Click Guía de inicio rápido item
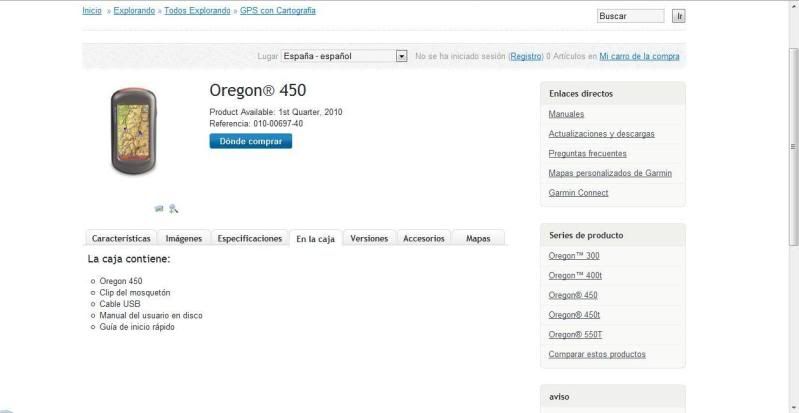This screenshot has height=413, width=799. (x=137, y=327)
